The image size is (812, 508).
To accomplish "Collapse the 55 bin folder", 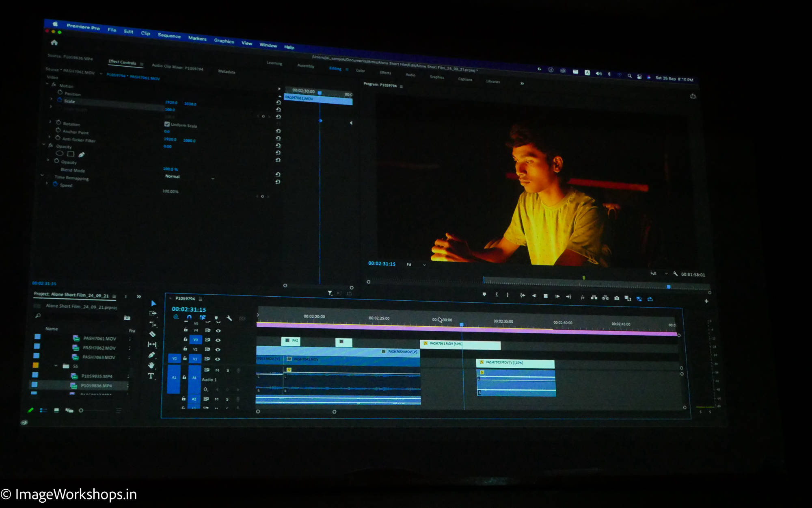I will [x=56, y=366].
